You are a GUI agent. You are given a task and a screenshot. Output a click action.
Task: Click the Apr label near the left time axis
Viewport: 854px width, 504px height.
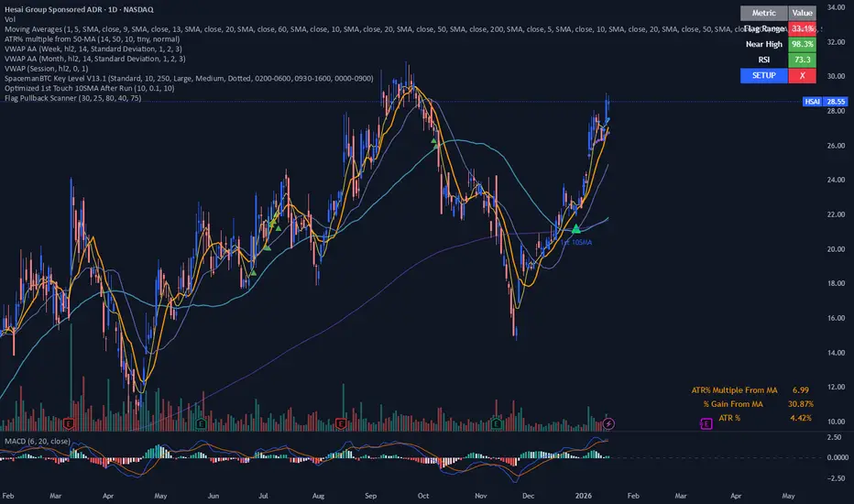point(108,496)
